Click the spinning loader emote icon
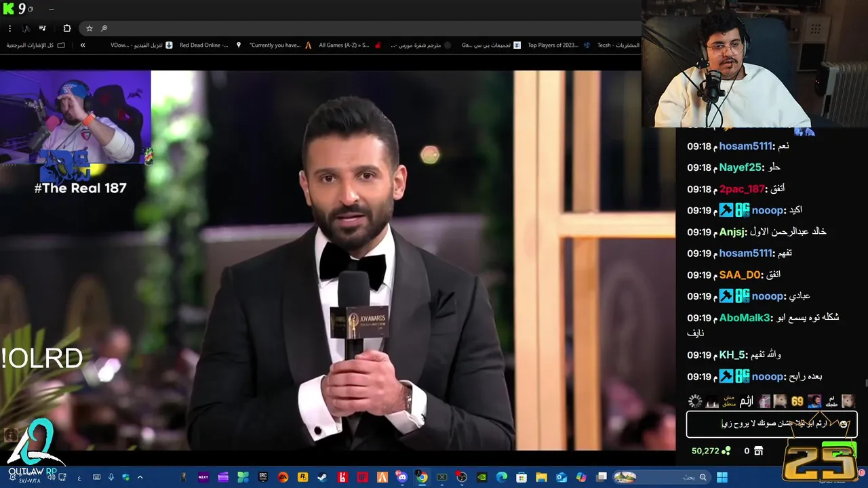868x488 pixels. (694, 401)
